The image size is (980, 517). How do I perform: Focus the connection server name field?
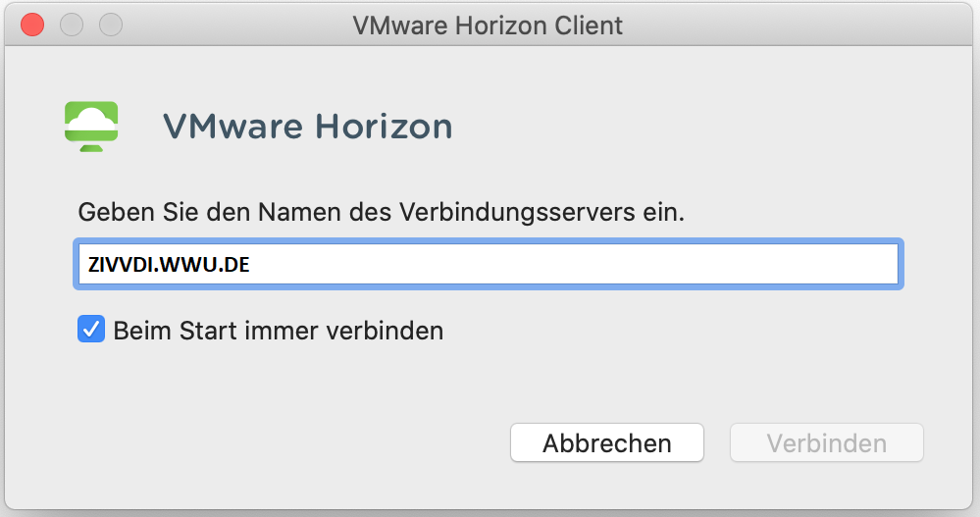point(488,264)
